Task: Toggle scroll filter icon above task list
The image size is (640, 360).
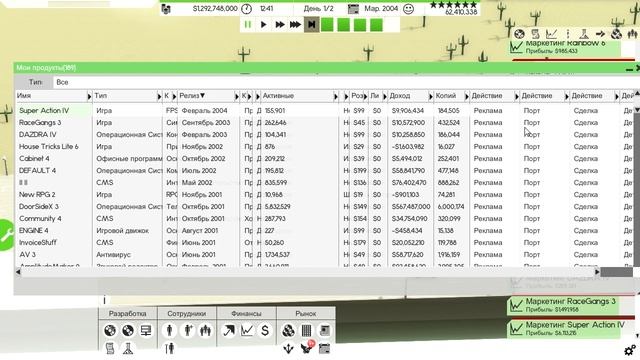Action: click(x=536, y=34)
